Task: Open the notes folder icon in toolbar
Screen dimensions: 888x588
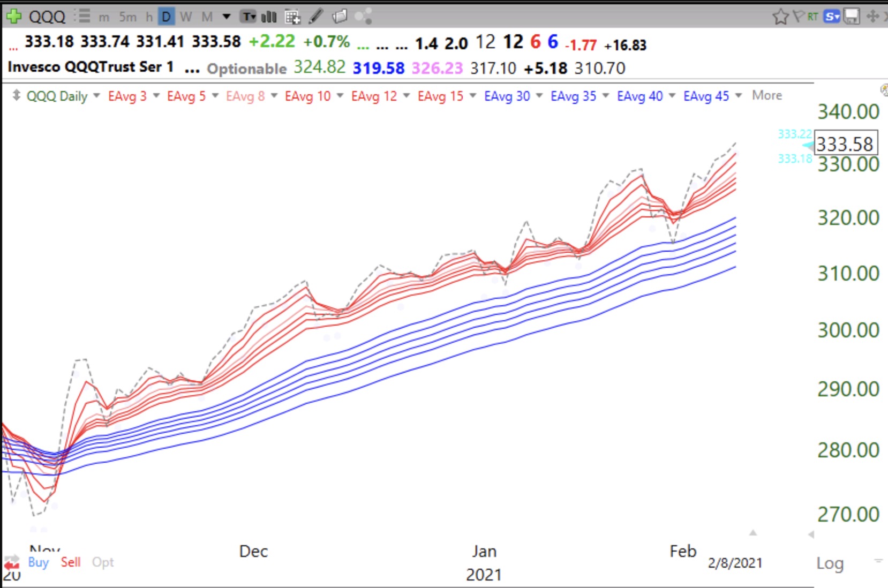Action: pos(339,17)
